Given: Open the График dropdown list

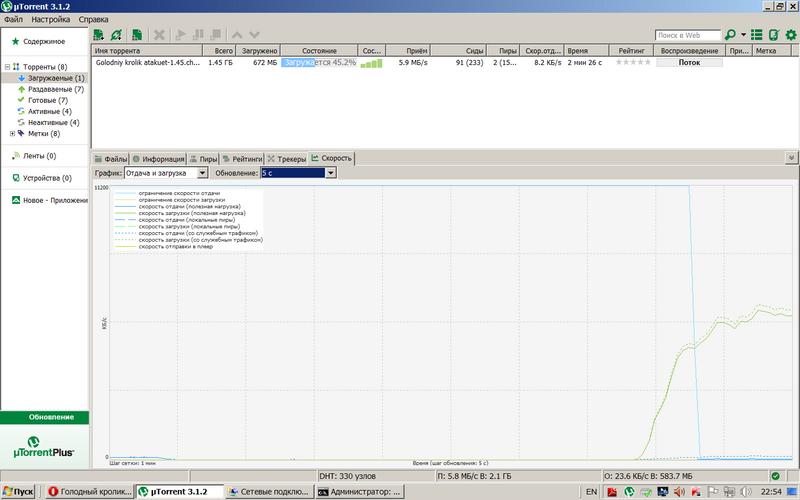Looking at the screenshot, I should (x=202, y=173).
